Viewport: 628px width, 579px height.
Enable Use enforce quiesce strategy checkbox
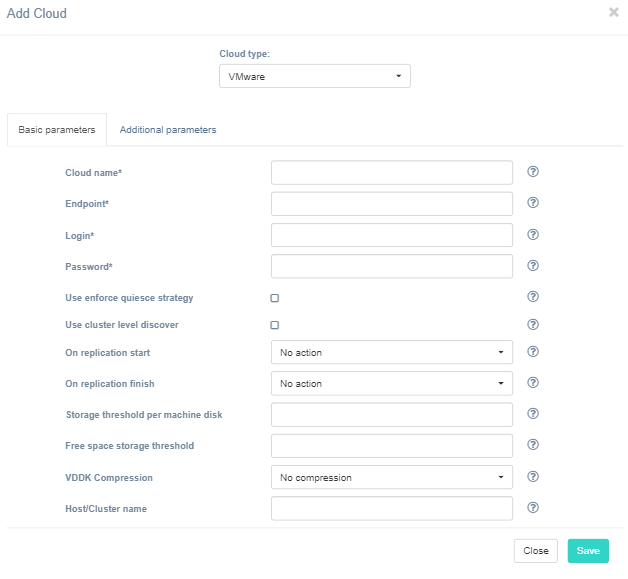click(x=275, y=298)
